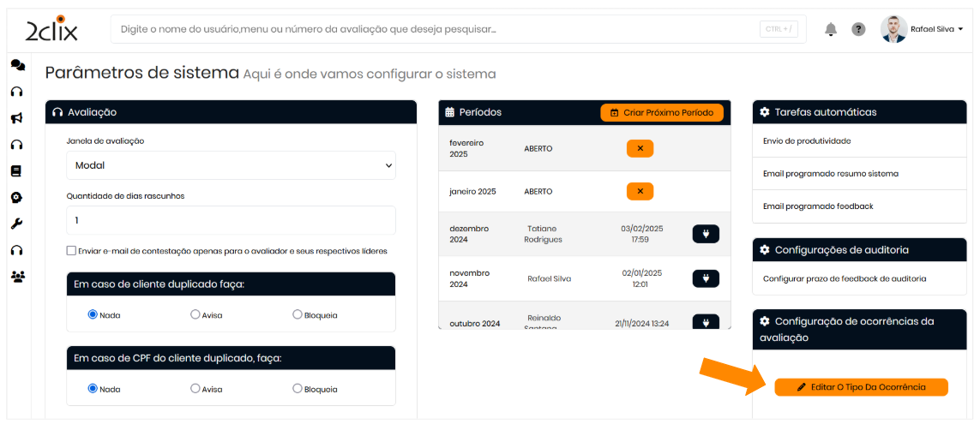Open the chat bubbles icon in sidebar
This screenshot has width=980, height=430.
click(x=17, y=65)
